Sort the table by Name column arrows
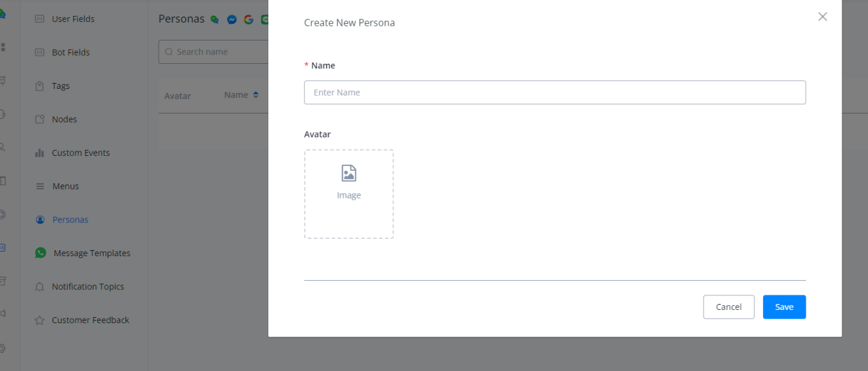Viewport: 868px width, 371px height. (x=255, y=95)
